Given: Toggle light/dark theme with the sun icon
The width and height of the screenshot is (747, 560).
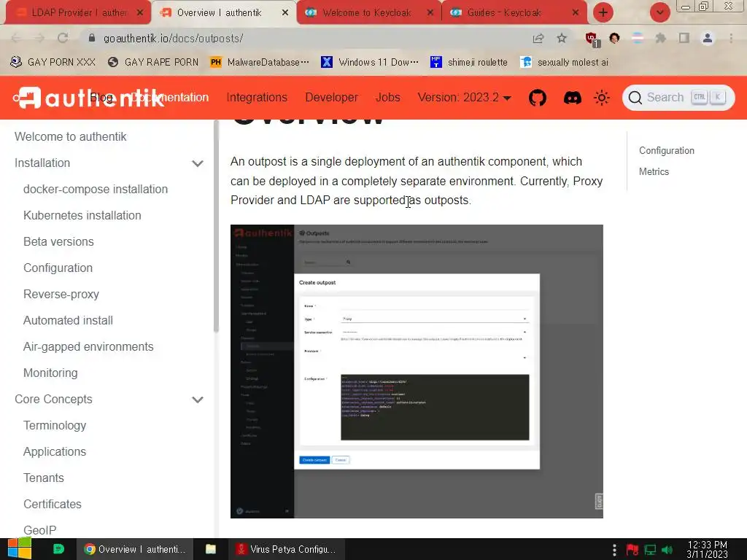Looking at the screenshot, I should (602, 98).
